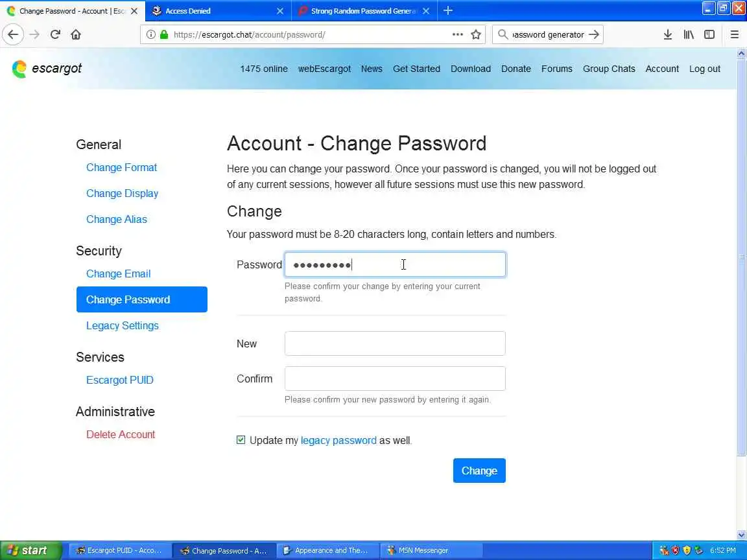Click the scrollbar down arrow
Image resolution: width=747 pixels, height=560 pixels.
point(741,535)
